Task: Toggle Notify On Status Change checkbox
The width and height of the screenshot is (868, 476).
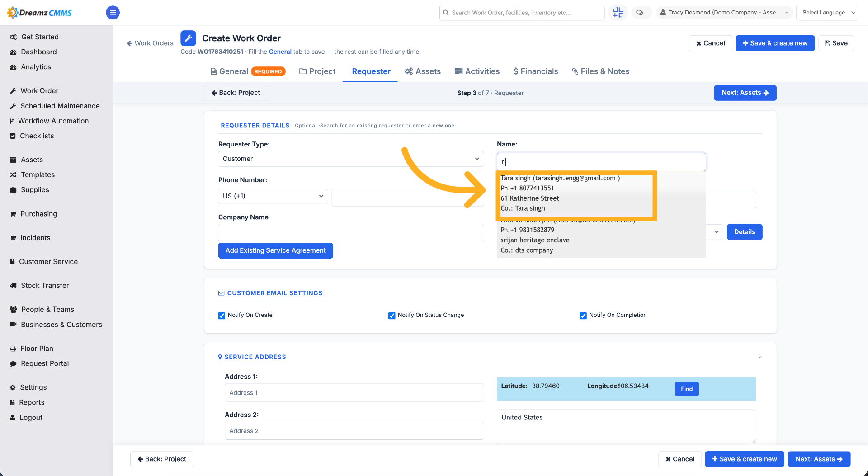Action: 392,316
